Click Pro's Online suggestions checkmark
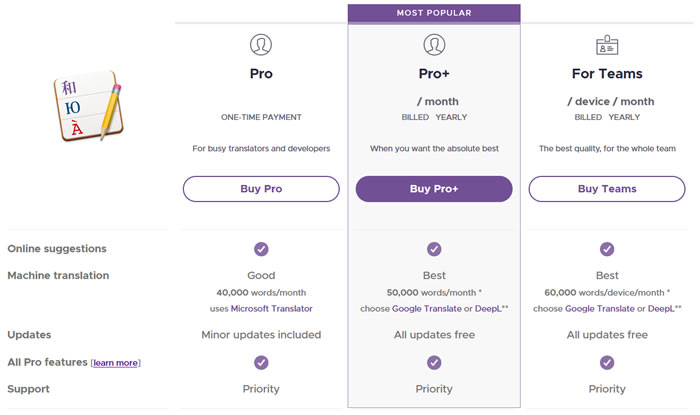 pyautogui.click(x=261, y=249)
